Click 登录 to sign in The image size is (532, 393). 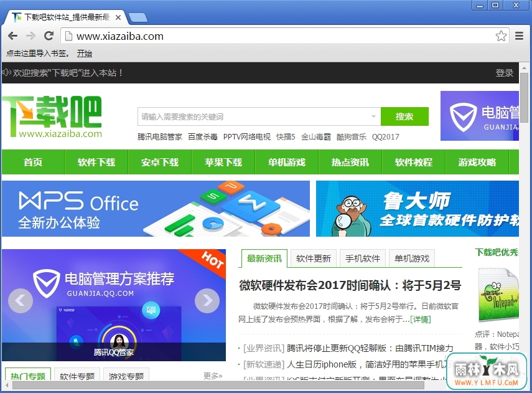pos(504,73)
